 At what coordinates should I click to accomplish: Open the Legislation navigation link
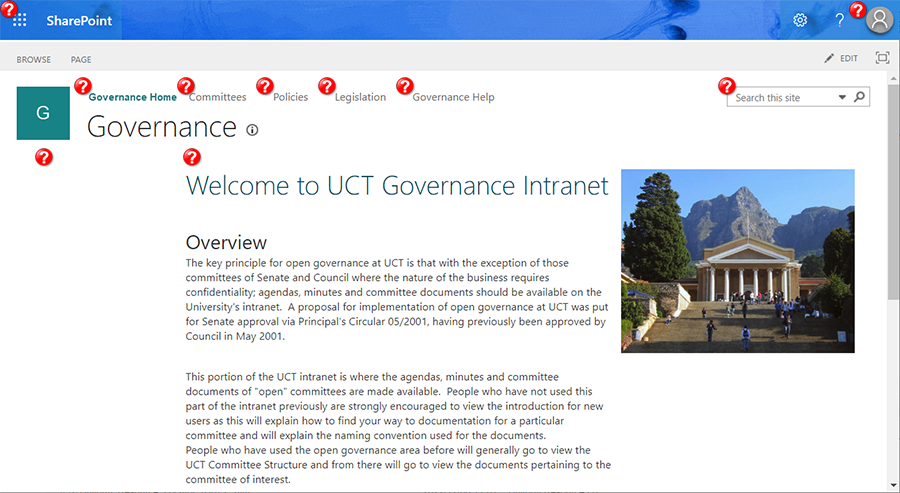(360, 97)
